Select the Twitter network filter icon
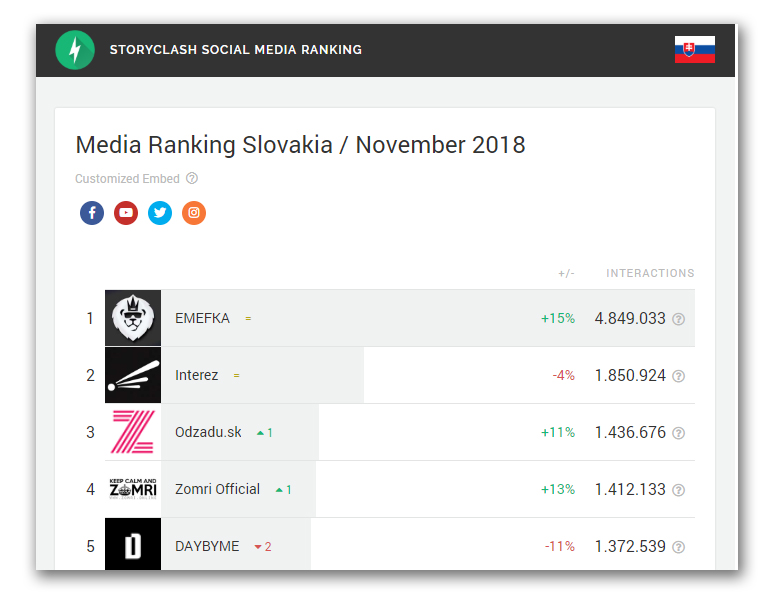The image size is (771, 612). [x=160, y=213]
